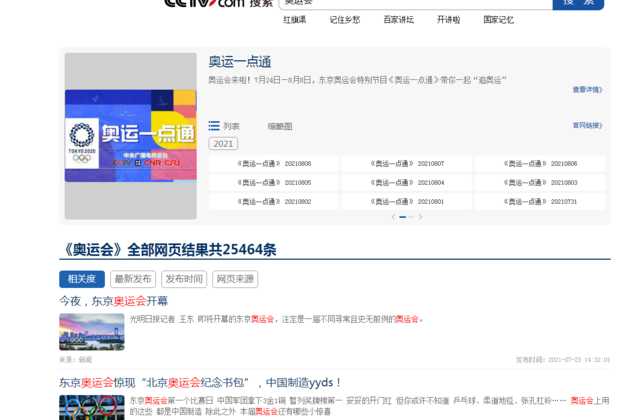The height and width of the screenshot is (420, 620).
Task: Open episode 《奥运一点通》 20210803
Action: coord(540,182)
